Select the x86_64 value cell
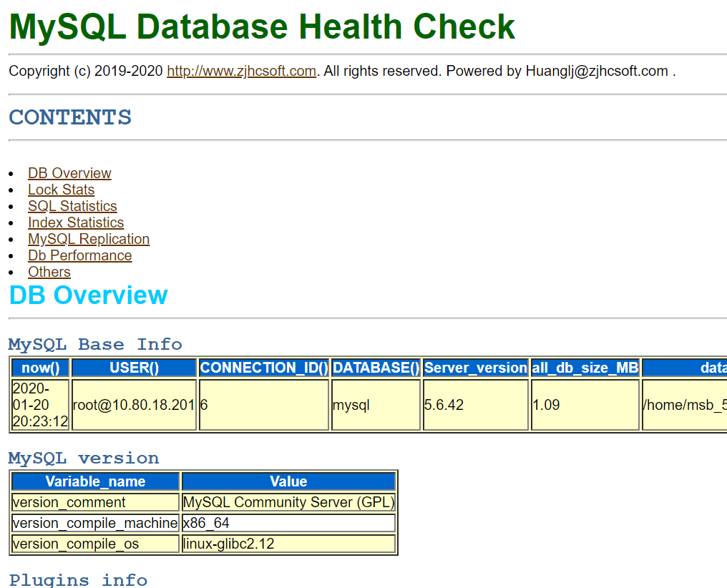This screenshot has height=588, width=727. [x=289, y=523]
